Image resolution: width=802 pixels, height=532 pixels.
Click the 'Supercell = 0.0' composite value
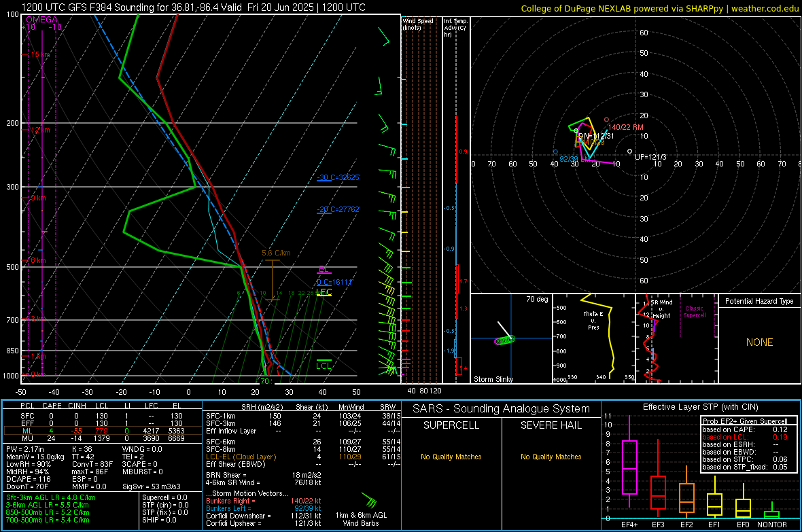coord(164,497)
